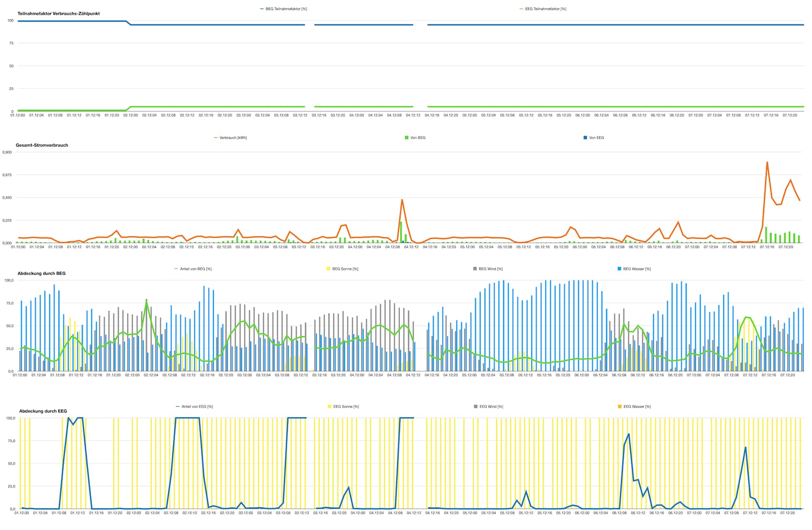Click the gray EEG Wind [%] legend square
Image resolution: width=812 pixels, height=530 pixels.
(x=475, y=406)
